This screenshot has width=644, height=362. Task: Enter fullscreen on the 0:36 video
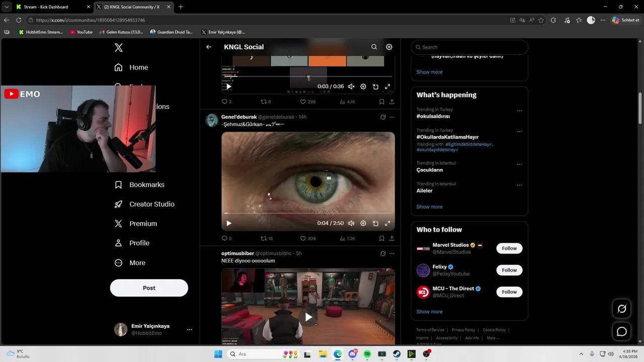387,86
